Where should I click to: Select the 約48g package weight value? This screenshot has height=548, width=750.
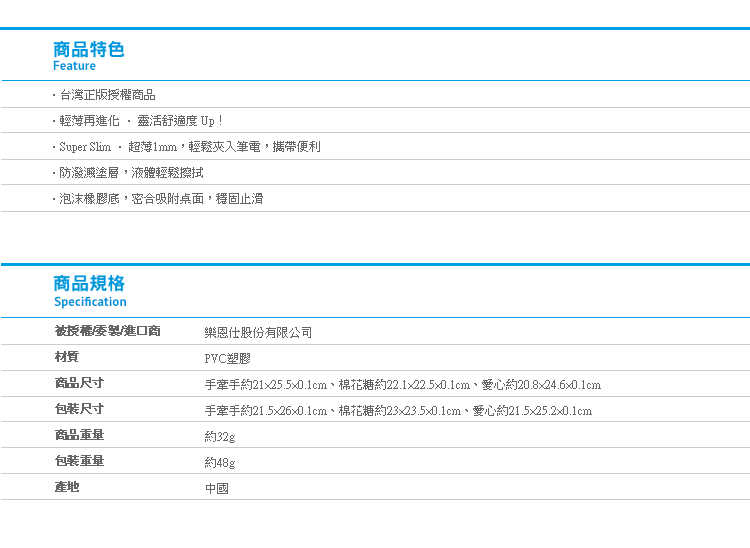pos(220,462)
